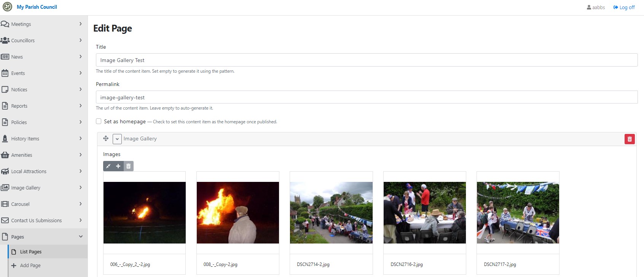
Task: Select Add Page in the sidebar
Action: point(30,266)
